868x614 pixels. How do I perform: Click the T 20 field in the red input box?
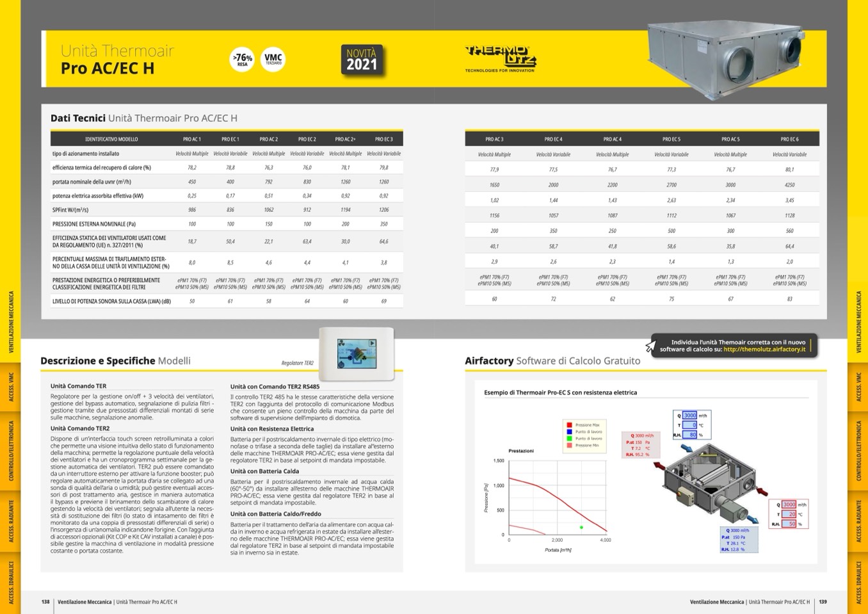tap(789, 514)
